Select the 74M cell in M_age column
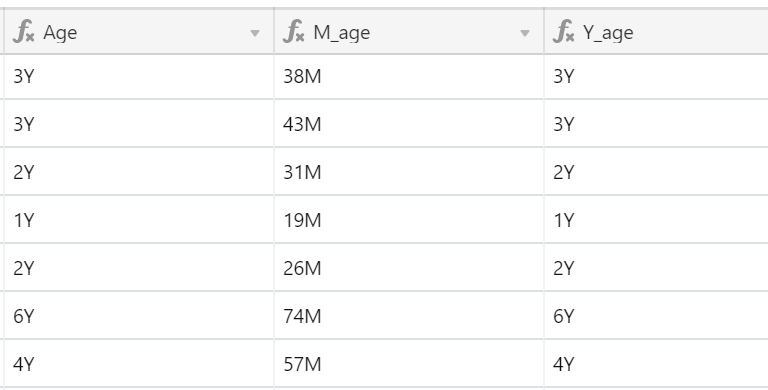The width and height of the screenshot is (768, 390). click(x=409, y=316)
